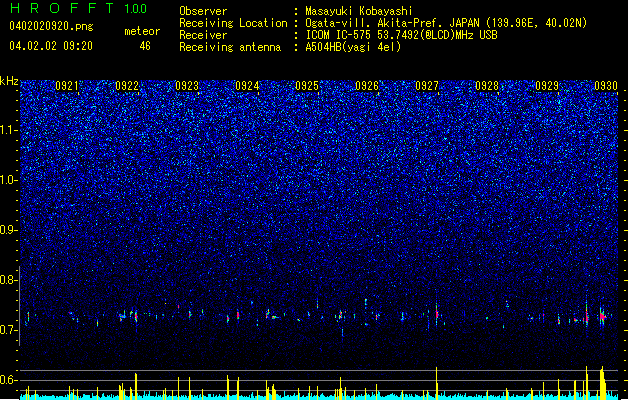This screenshot has height=400, width=629.
Task: Click the meteor count 46
Action: (145, 46)
